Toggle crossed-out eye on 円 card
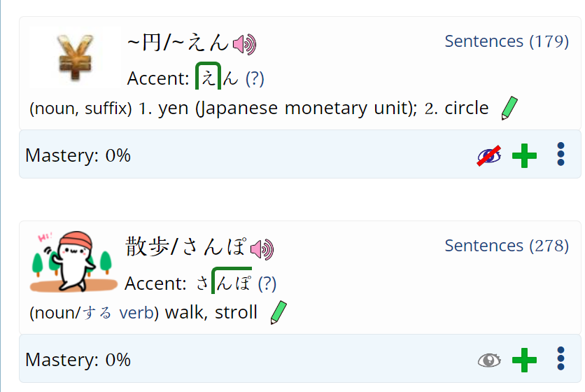585x392 pixels. click(x=488, y=155)
